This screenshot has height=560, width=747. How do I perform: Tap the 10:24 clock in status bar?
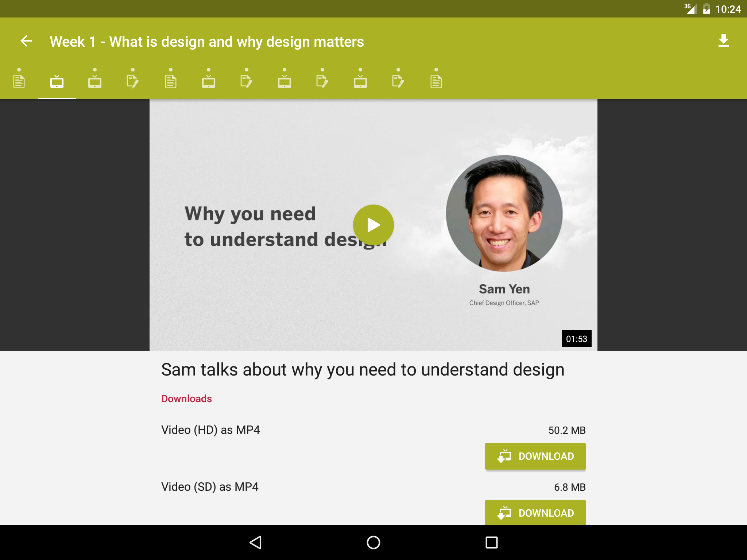(x=728, y=9)
